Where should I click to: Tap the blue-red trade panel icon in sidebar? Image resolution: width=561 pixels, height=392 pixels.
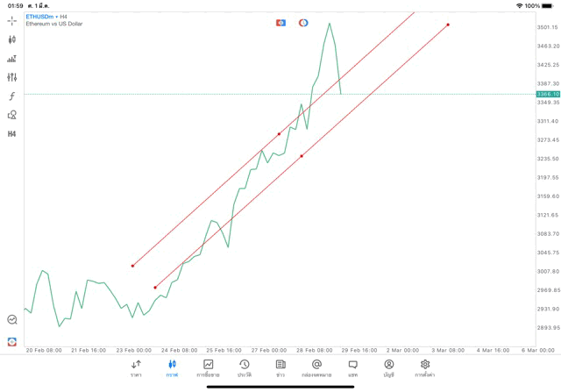click(x=12, y=341)
